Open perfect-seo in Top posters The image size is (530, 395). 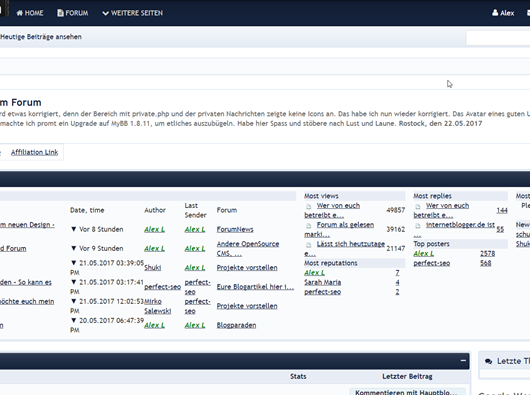[432, 263]
